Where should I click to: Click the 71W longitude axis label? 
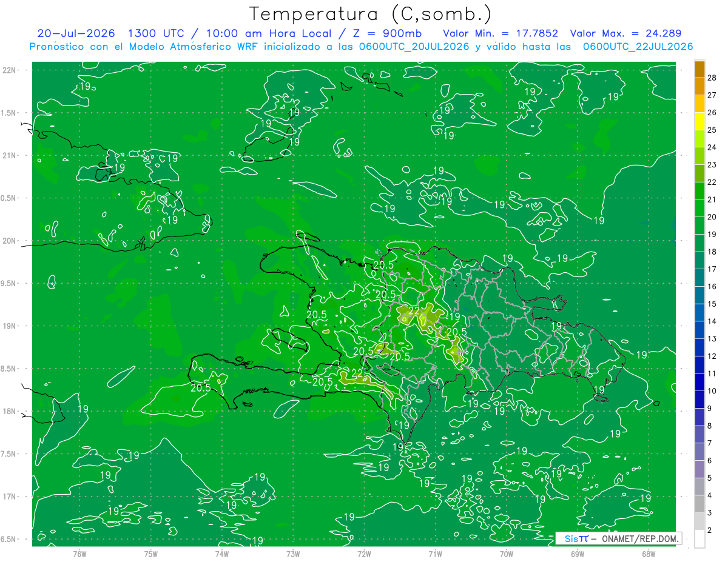tap(435, 554)
